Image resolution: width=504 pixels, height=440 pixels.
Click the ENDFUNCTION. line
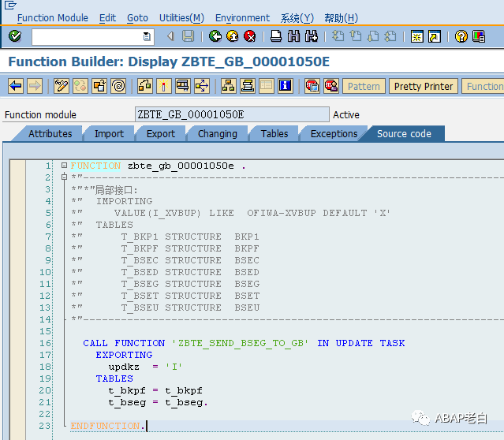[x=107, y=426]
